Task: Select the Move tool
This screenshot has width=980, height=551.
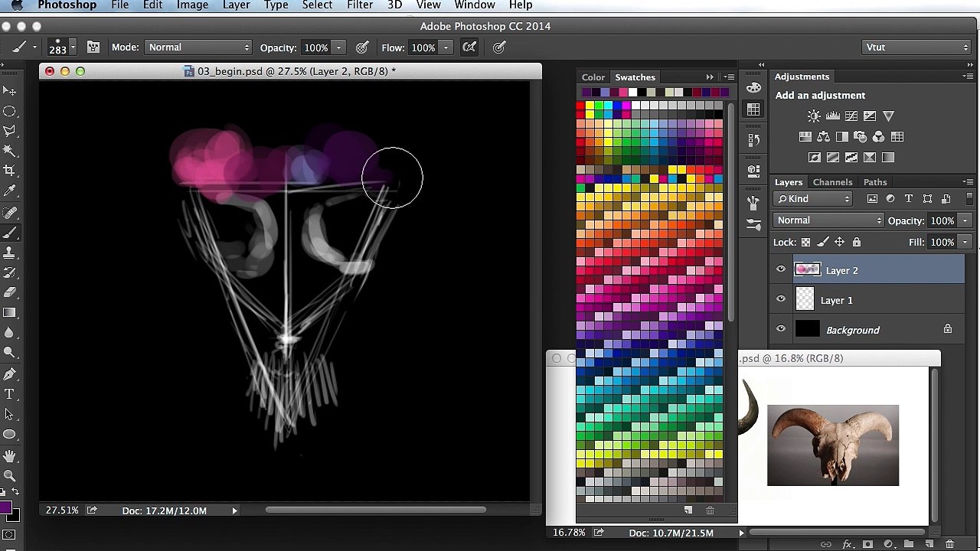Action: coord(9,90)
